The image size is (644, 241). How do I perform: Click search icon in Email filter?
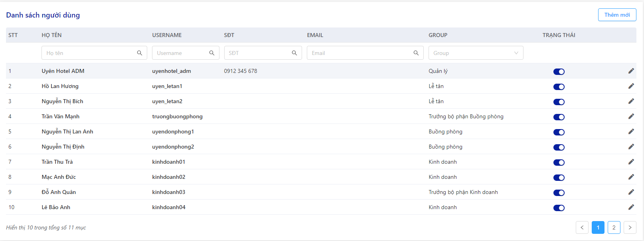(x=416, y=53)
